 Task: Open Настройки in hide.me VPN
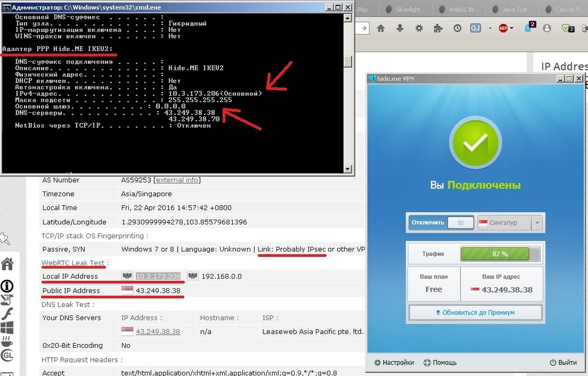[394, 362]
